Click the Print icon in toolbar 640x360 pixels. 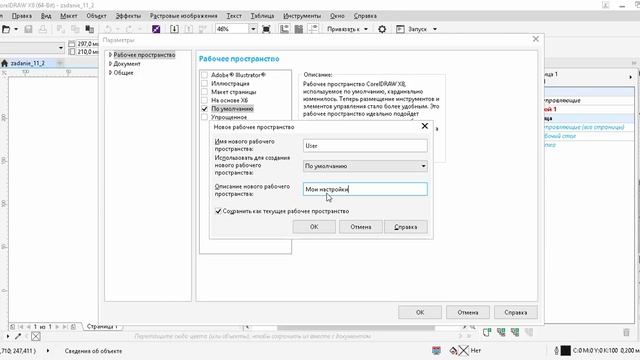click(x=42, y=29)
